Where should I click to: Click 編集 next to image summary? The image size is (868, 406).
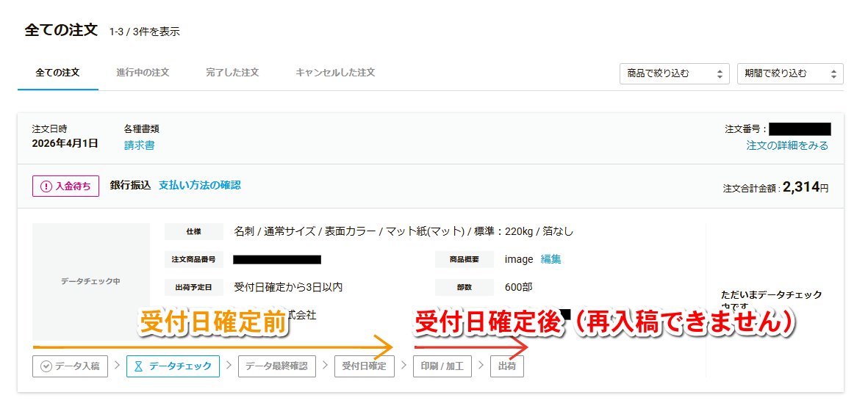coord(550,259)
